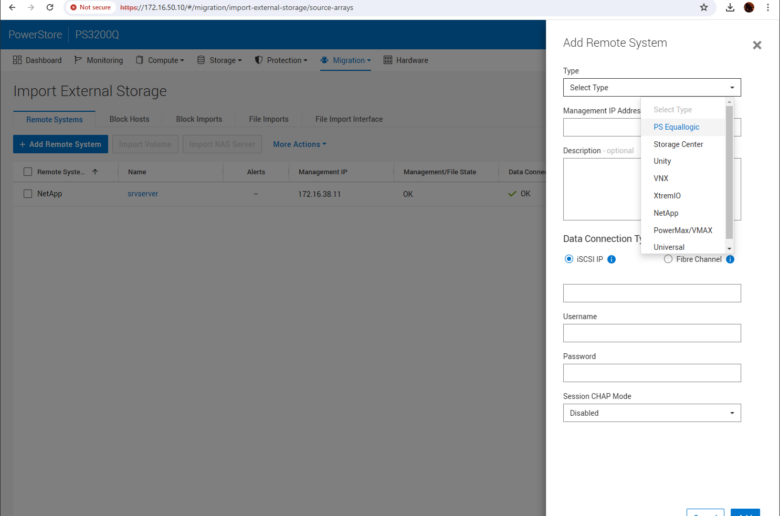Screen dimensions: 780x516
Task: Click the Description text area
Action: 652,189
